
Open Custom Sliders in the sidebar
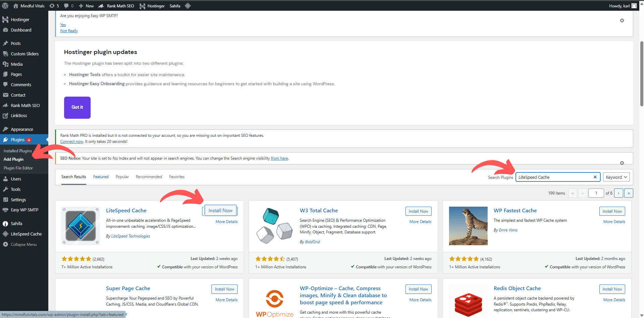pos(24,54)
